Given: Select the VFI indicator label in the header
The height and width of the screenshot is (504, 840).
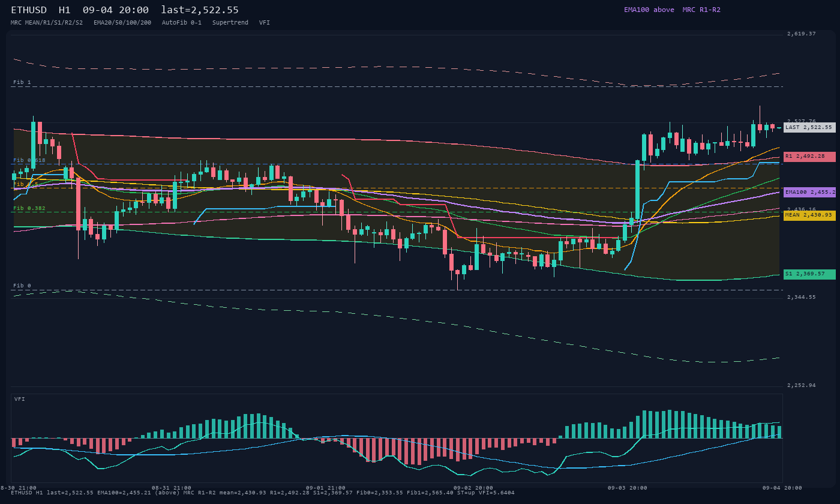Looking at the screenshot, I should (x=265, y=23).
